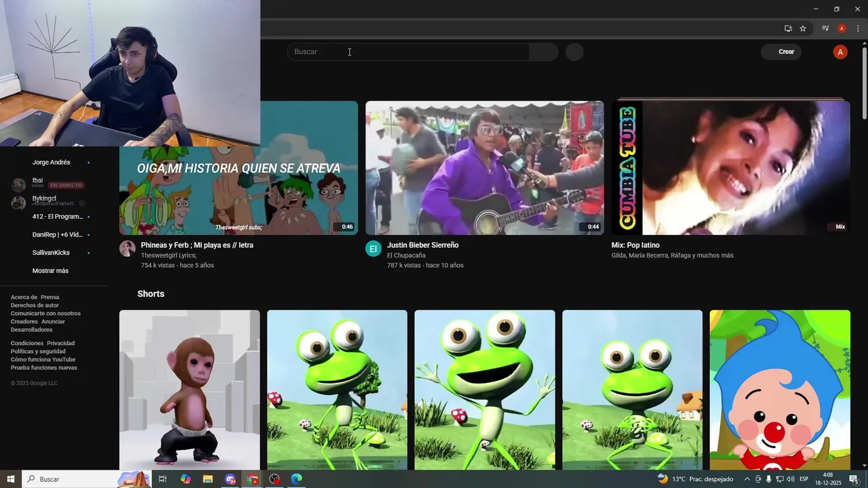Open Task View on taskbar

(163, 479)
